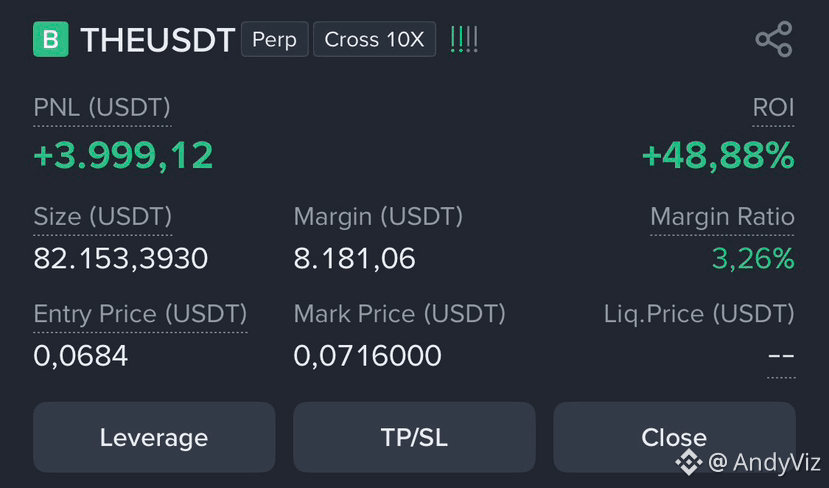Open the THEUSDT symbol title
Viewport: 829px width, 488px height.
(158, 40)
